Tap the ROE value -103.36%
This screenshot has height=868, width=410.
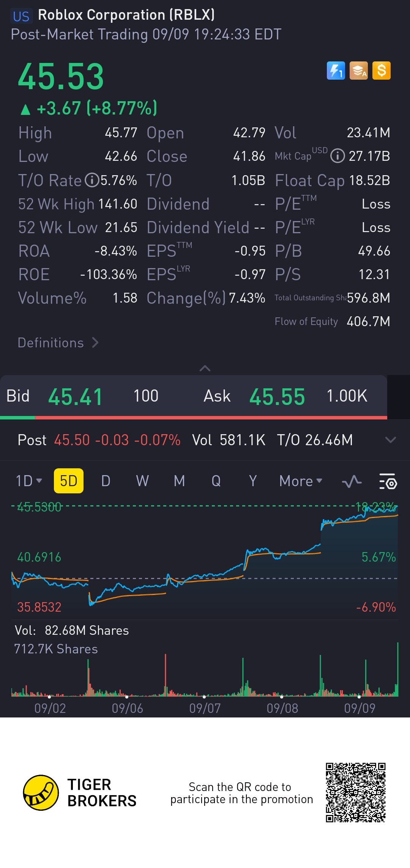pos(109,275)
